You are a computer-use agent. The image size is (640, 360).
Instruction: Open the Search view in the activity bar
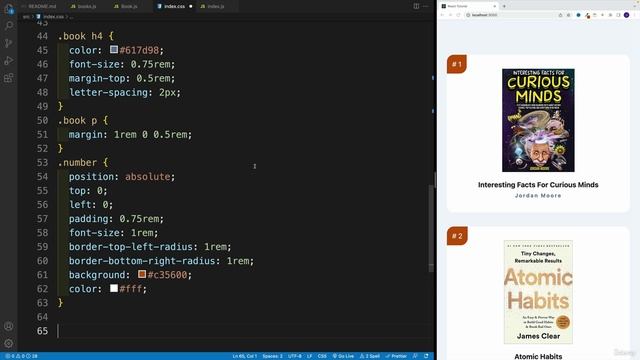pos(9,26)
